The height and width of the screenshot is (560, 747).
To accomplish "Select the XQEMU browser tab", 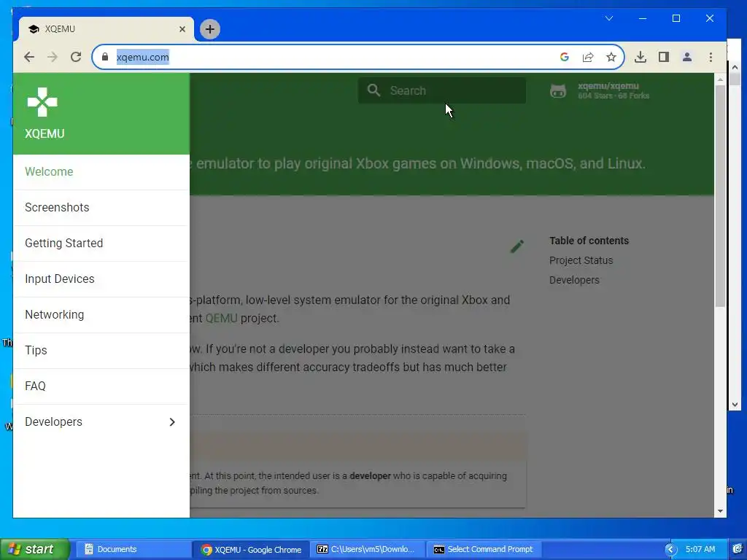I will pyautogui.click(x=107, y=29).
